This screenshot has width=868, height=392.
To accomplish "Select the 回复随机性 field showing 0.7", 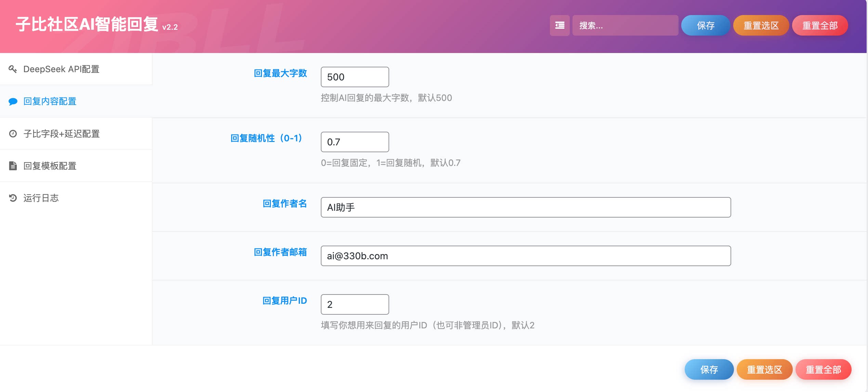I will 355,142.
